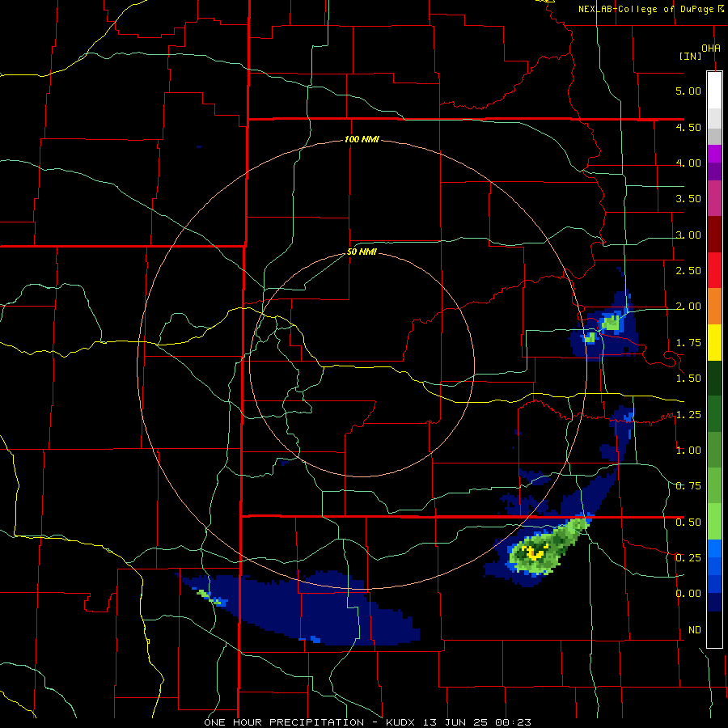Viewport: 728px width, 728px height.
Task: Pick the white swatch atop the legend
Action: (714, 90)
